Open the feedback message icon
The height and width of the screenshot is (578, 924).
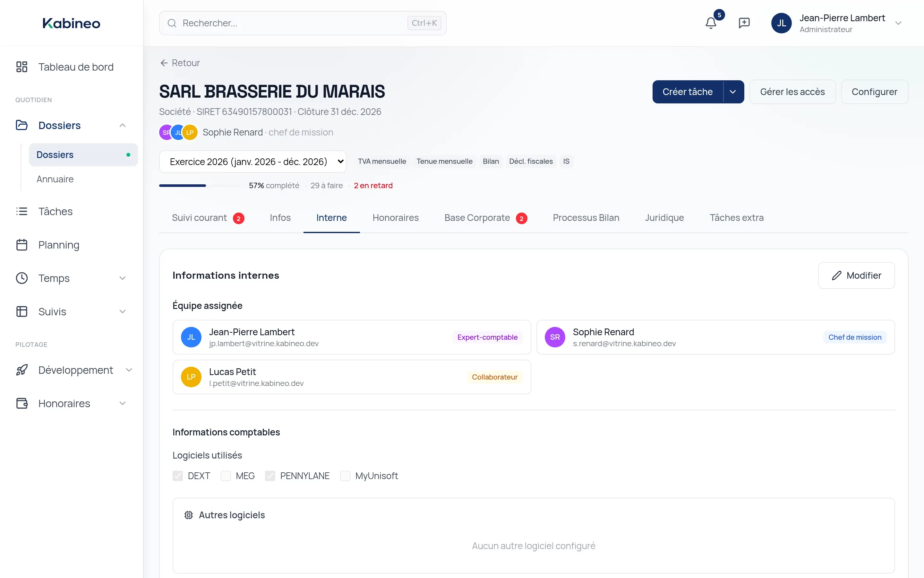click(744, 23)
